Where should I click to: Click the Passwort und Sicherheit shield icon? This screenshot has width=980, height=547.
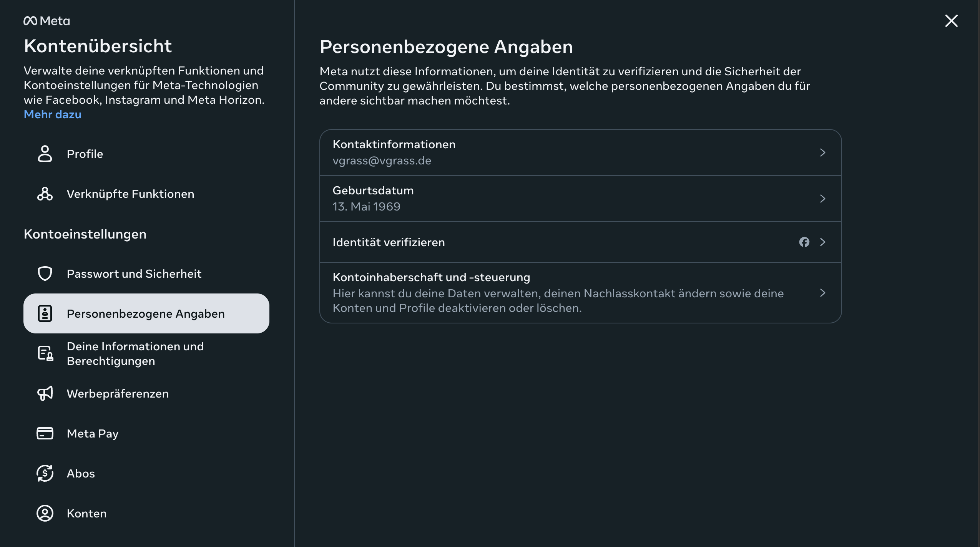click(x=45, y=273)
